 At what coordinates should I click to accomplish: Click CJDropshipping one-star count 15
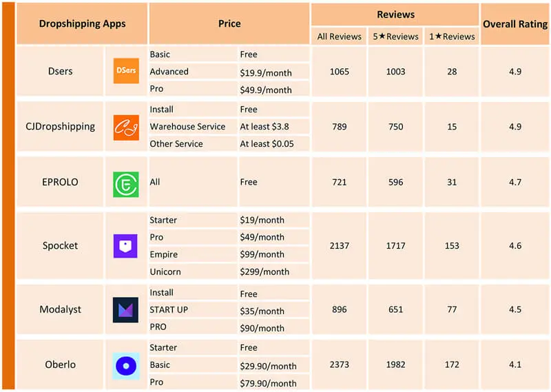pos(452,127)
